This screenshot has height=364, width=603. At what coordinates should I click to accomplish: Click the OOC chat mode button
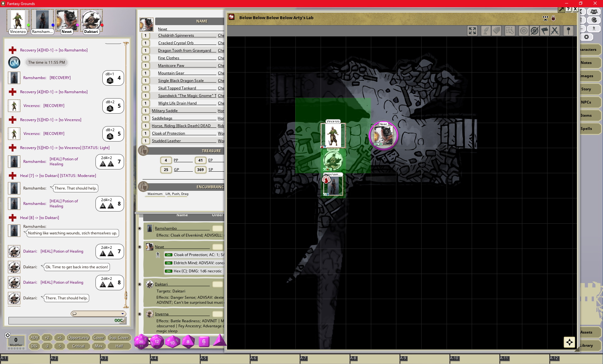click(x=120, y=320)
